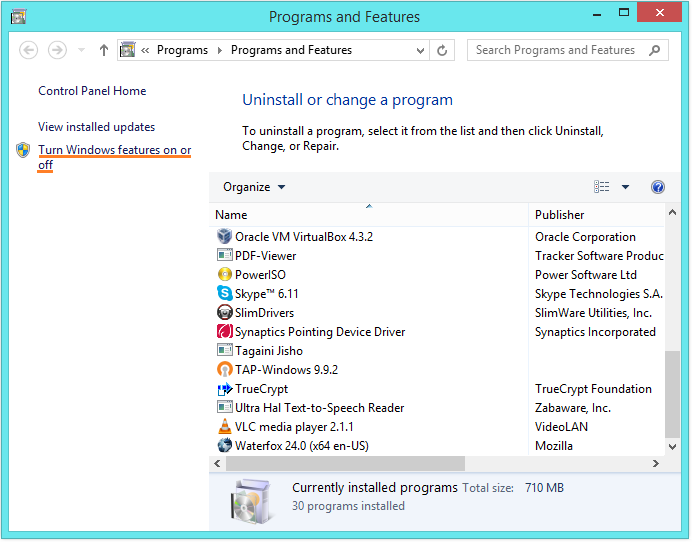Open the Organize dropdown menu
The image size is (692, 542).
pos(254,187)
